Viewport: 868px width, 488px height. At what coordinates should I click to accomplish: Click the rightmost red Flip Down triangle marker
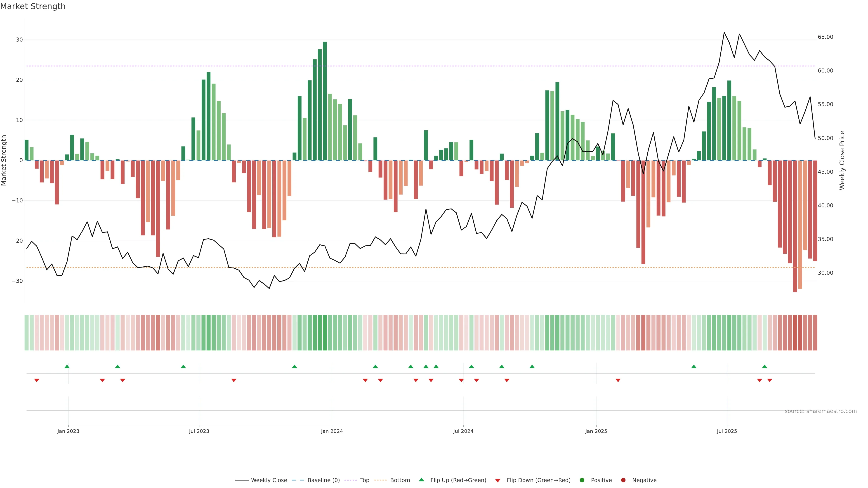770,380
